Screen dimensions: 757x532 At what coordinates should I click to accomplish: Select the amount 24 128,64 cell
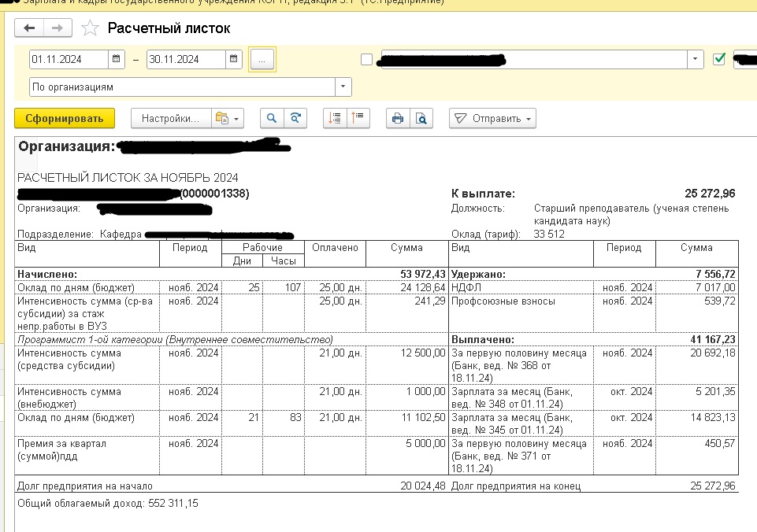423,287
